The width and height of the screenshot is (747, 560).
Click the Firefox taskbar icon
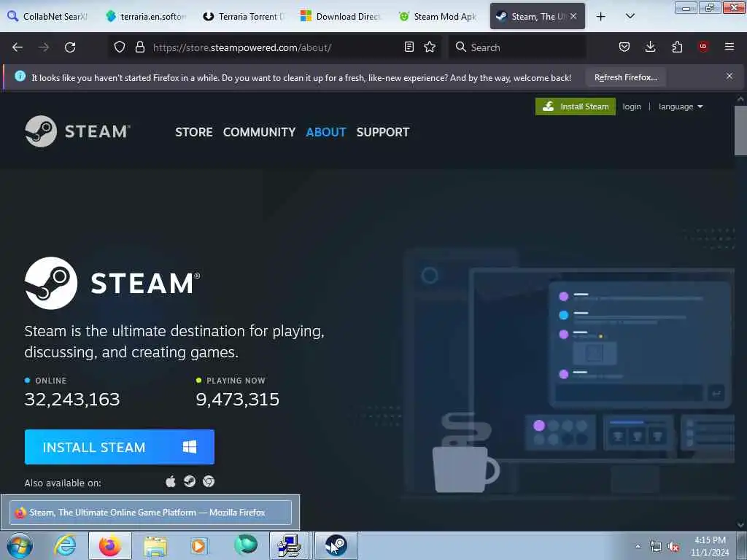110,545
